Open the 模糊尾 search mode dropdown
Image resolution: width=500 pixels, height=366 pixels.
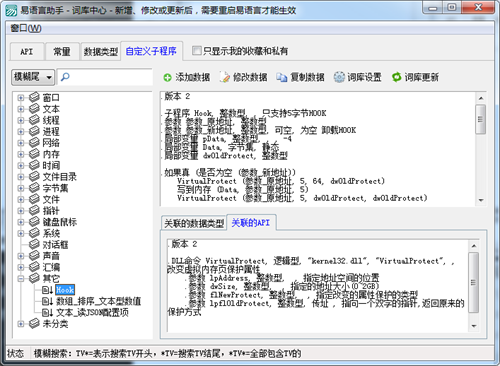tap(33, 77)
